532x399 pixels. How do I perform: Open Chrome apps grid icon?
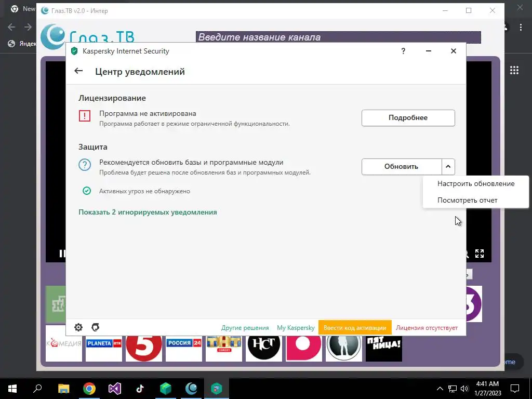click(x=514, y=70)
